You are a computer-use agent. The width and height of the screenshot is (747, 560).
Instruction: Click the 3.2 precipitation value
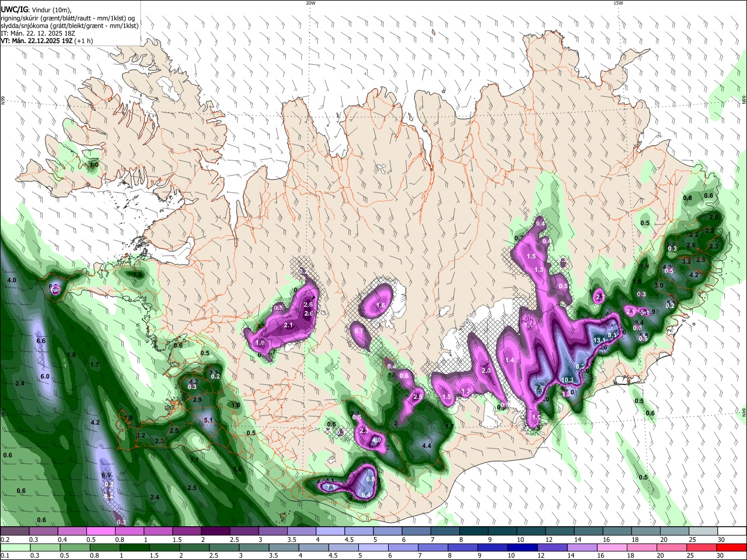pyautogui.click(x=686, y=261)
